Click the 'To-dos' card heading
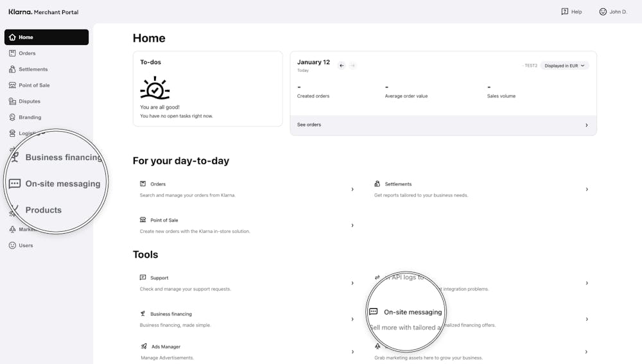Screen dimensions: 642x364 151,62
